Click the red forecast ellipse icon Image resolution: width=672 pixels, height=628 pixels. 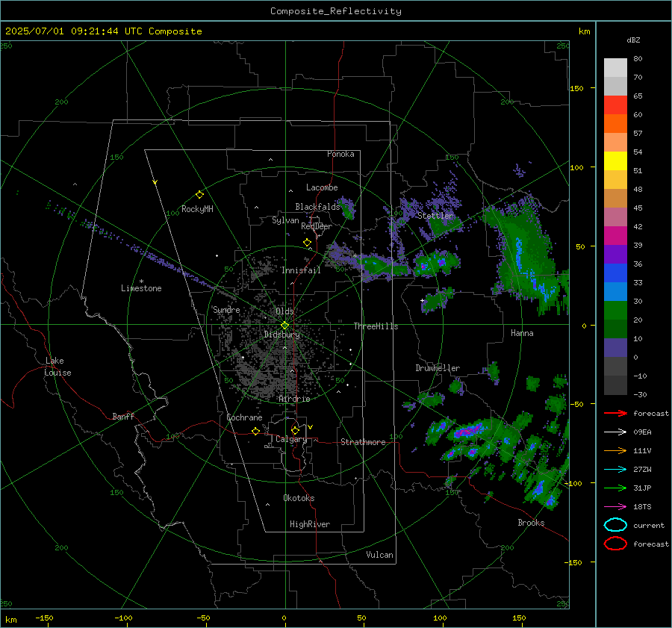[x=615, y=544]
